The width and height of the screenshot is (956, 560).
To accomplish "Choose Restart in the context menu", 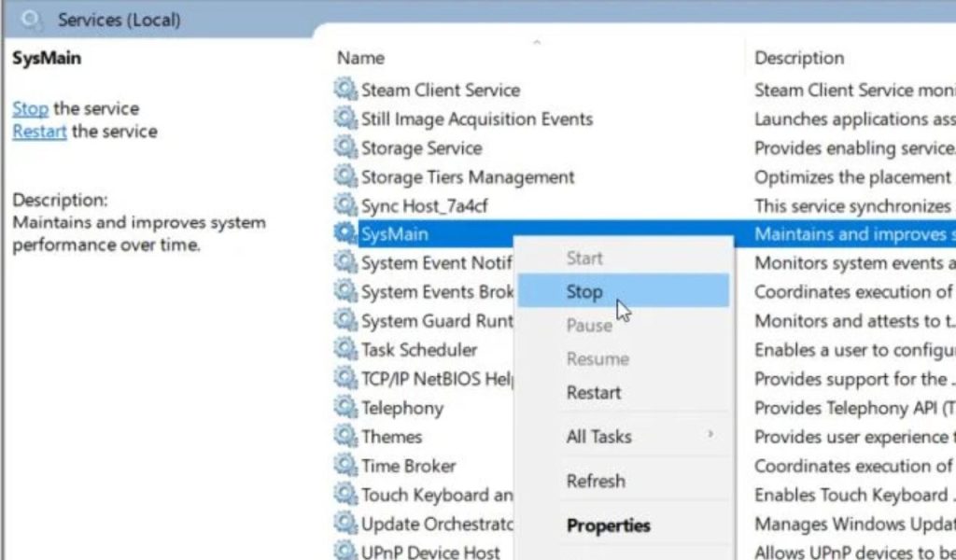I will pyautogui.click(x=594, y=393).
